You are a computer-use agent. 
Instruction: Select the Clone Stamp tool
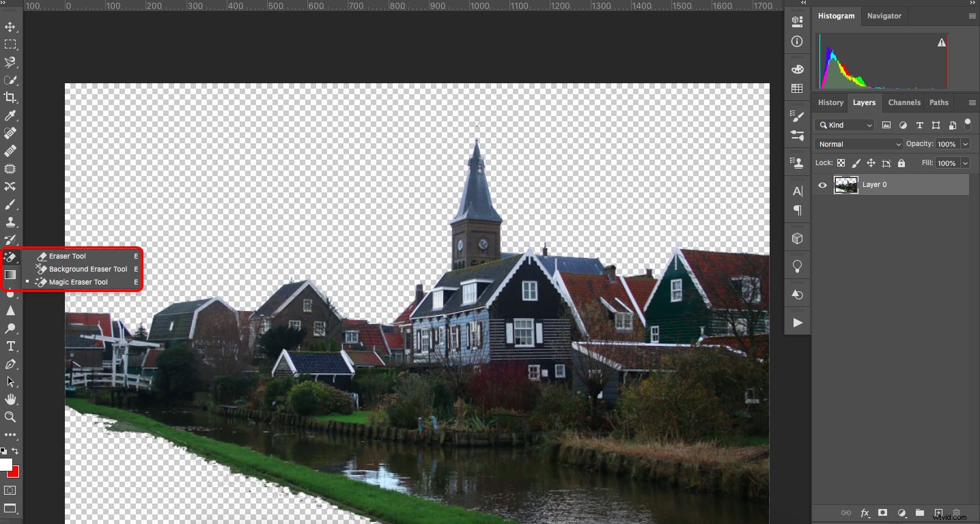tap(10, 222)
